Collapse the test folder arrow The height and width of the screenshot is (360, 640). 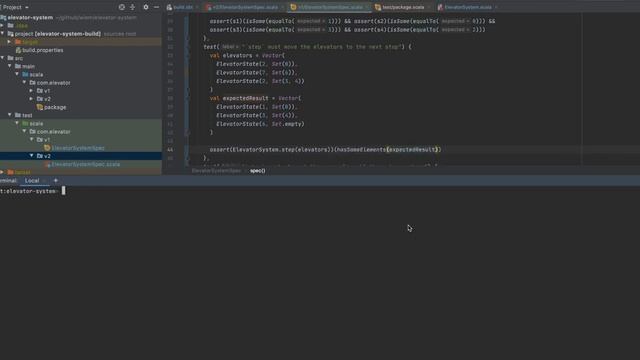[x=9, y=115]
